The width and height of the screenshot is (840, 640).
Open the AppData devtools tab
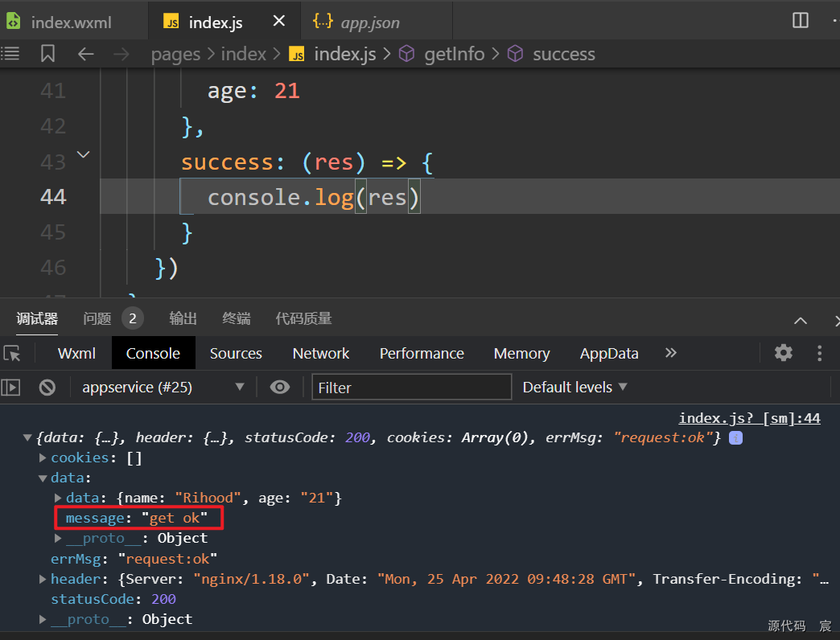tap(609, 354)
